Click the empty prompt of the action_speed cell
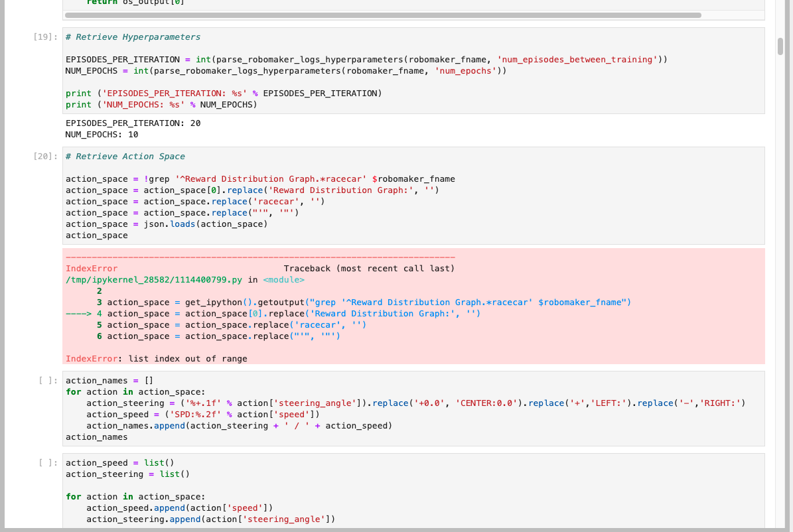The height and width of the screenshot is (532, 793). 44,462
